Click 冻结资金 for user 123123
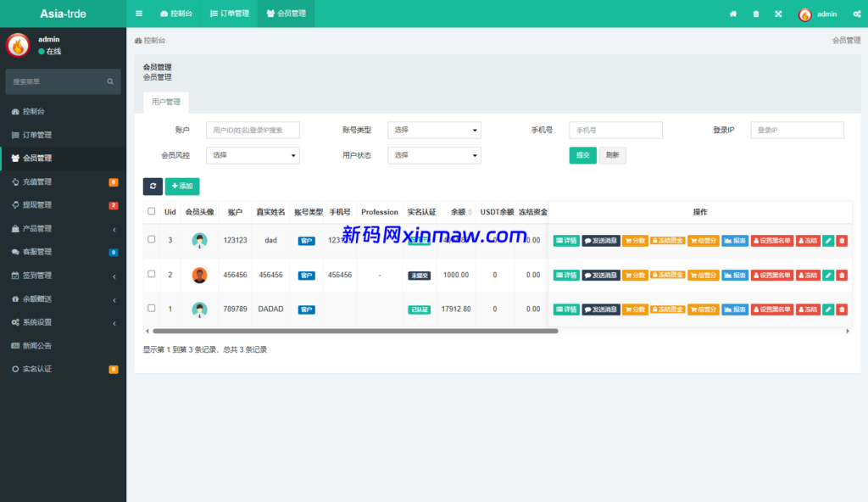Image resolution: width=868 pixels, height=502 pixels. [668, 241]
